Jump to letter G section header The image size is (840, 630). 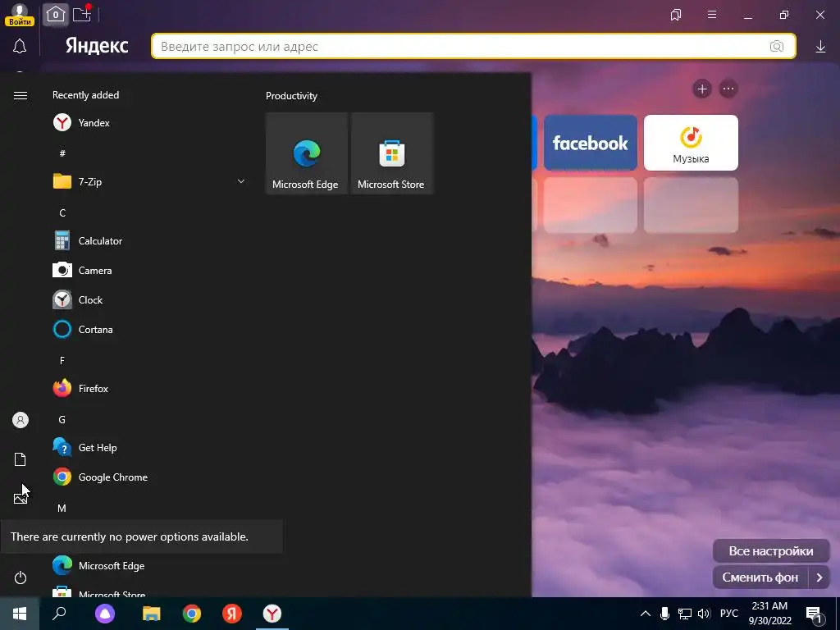62,420
